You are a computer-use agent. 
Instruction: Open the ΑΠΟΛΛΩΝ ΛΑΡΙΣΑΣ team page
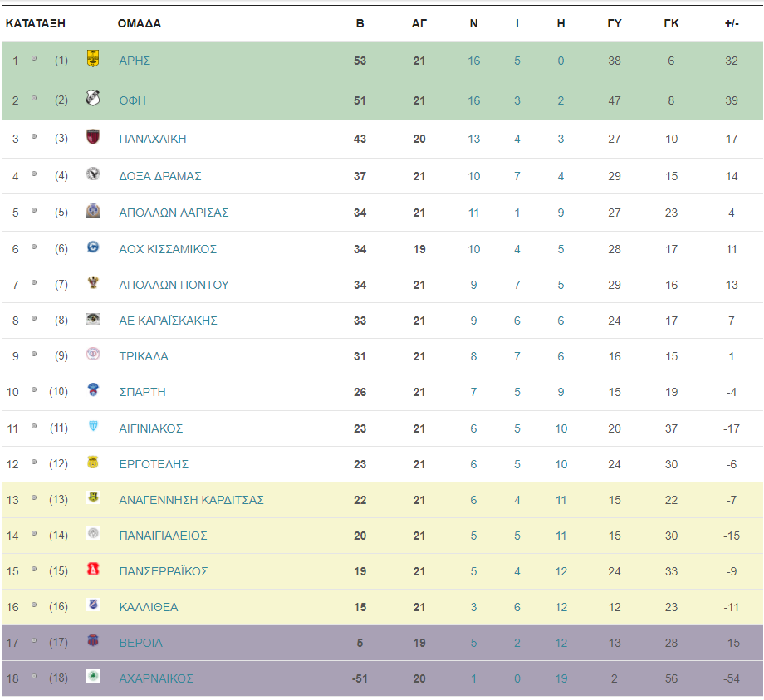tap(174, 213)
